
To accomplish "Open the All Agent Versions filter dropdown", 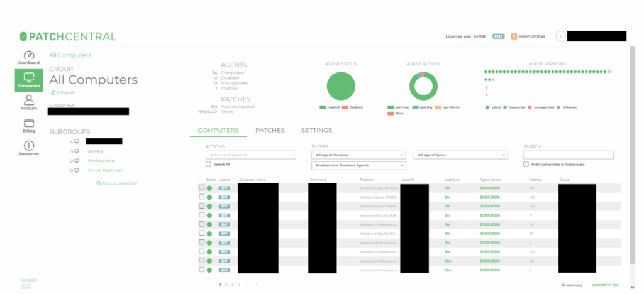I will tap(358, 155).
